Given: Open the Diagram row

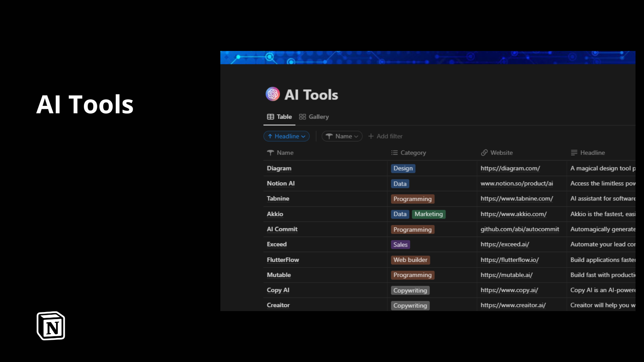Looking at the screenshot, I should tap(279, 168).
